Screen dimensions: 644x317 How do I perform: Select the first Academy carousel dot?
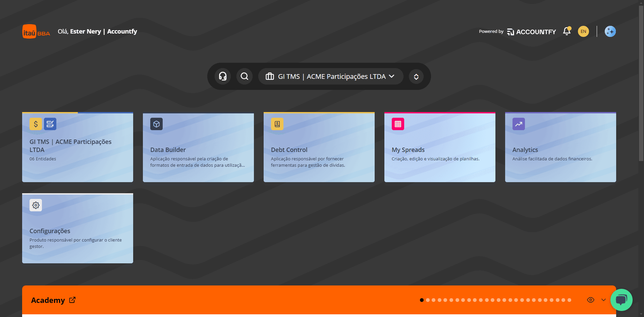tap(422, 300)
